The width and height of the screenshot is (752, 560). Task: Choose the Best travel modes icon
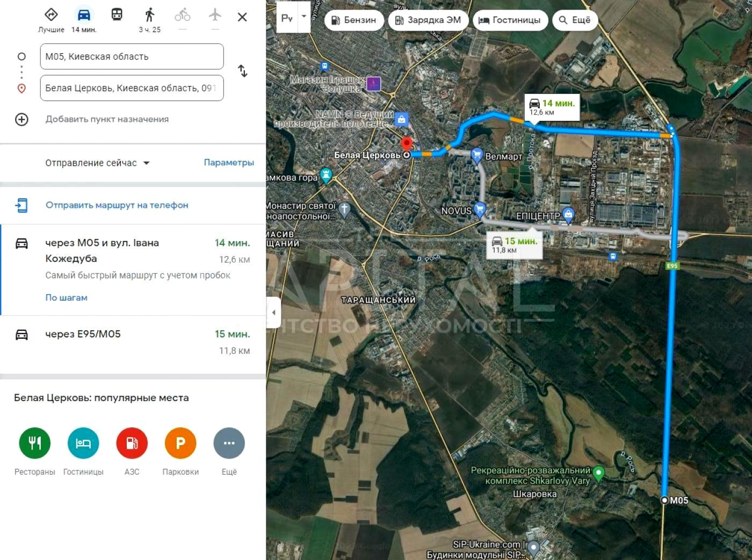coord(51,14)
